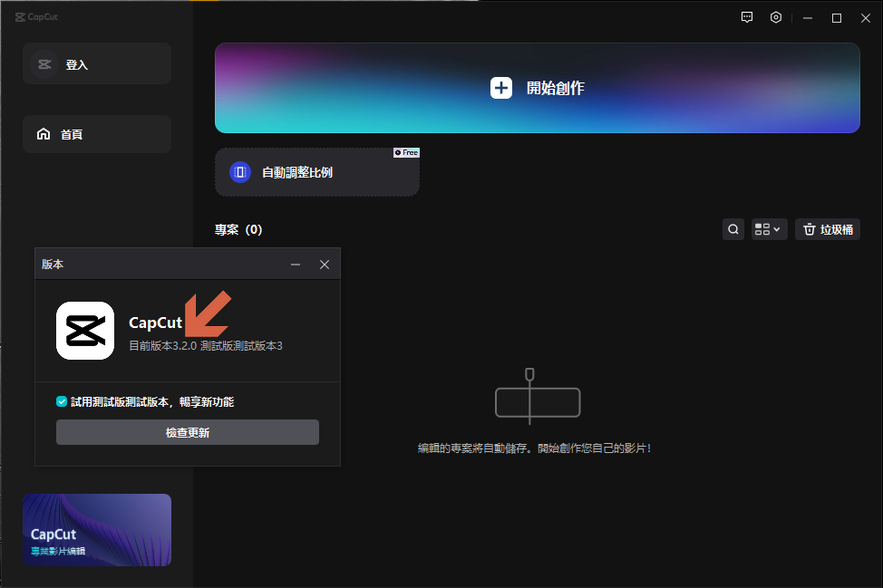Click the Free badge on auto reframe
Image resolution: width=883 pixels, height=588 pixels.
pyautogui.click(x=406, y=152)
